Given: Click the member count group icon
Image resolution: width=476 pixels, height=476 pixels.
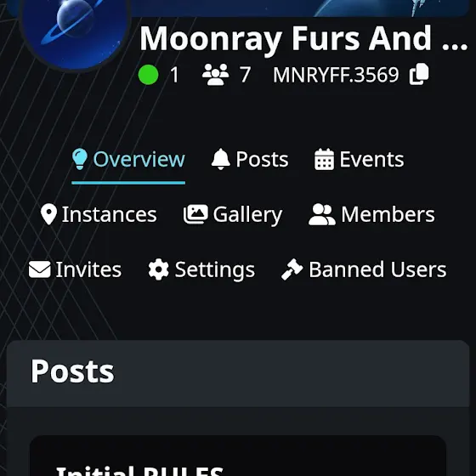Looking at the screenshot, I should pos(216,75).
